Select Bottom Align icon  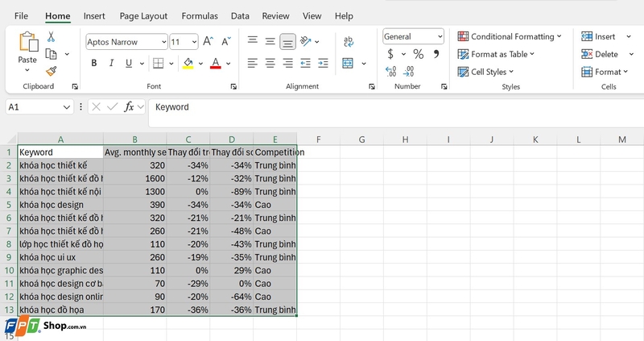pyautogui.click(x=287, y=42)
